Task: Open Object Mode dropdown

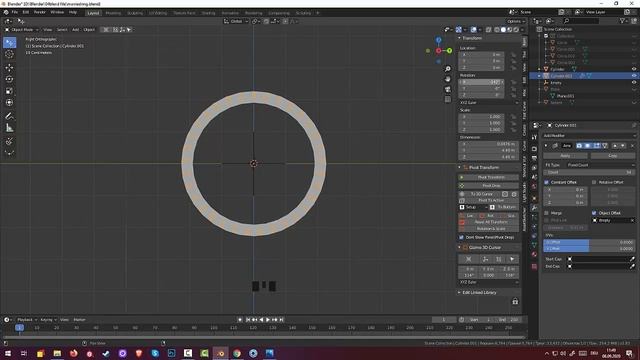Action: coord(22,30)
